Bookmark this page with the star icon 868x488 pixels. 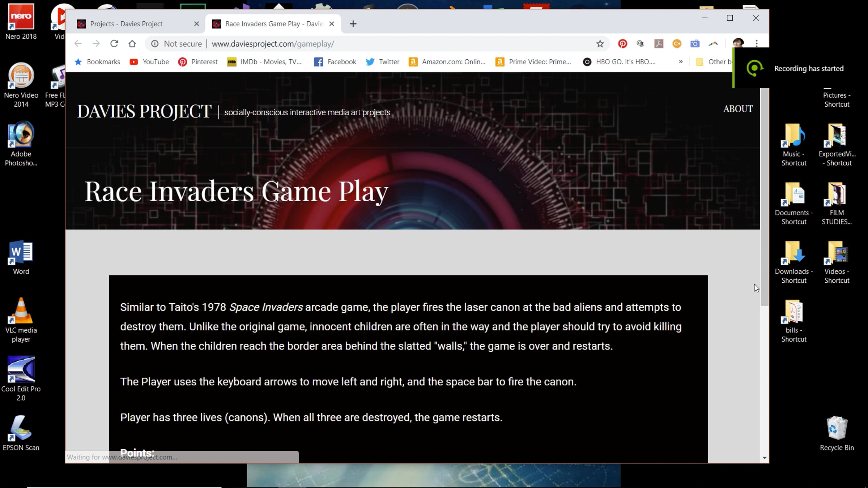600,44
